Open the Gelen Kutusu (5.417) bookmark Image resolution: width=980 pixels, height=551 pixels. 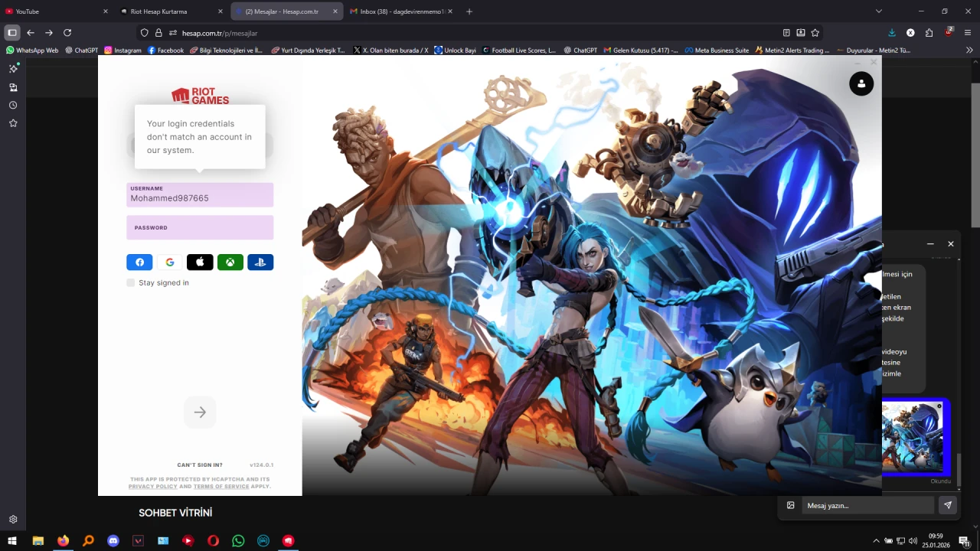pyautogui.click(x=641, y=51)
